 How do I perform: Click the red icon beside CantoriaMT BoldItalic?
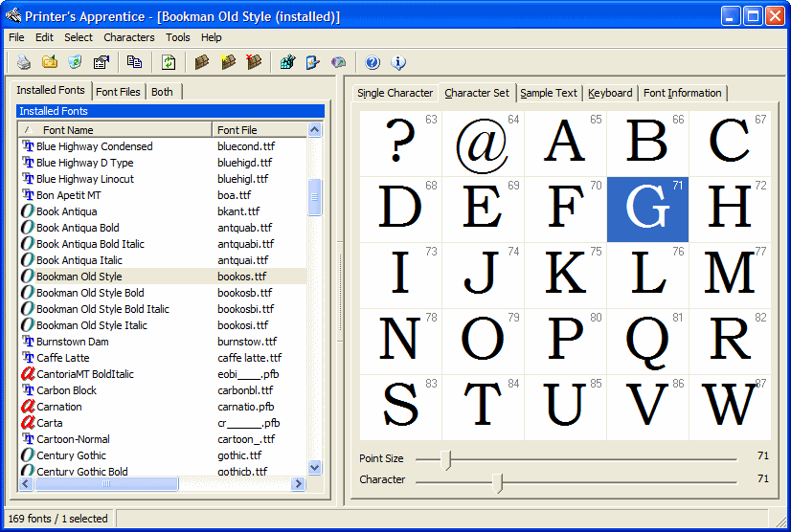click(x=28, y=374)
